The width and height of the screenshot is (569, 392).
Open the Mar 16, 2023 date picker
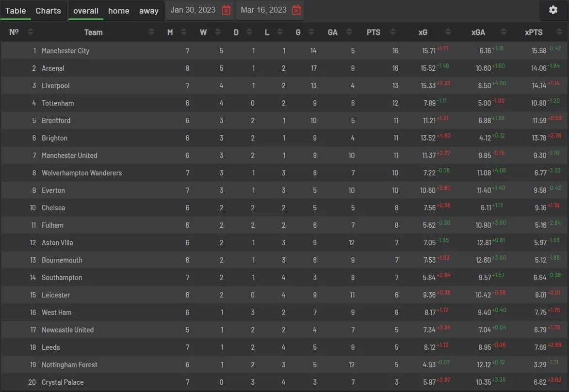tap(263, 10)
